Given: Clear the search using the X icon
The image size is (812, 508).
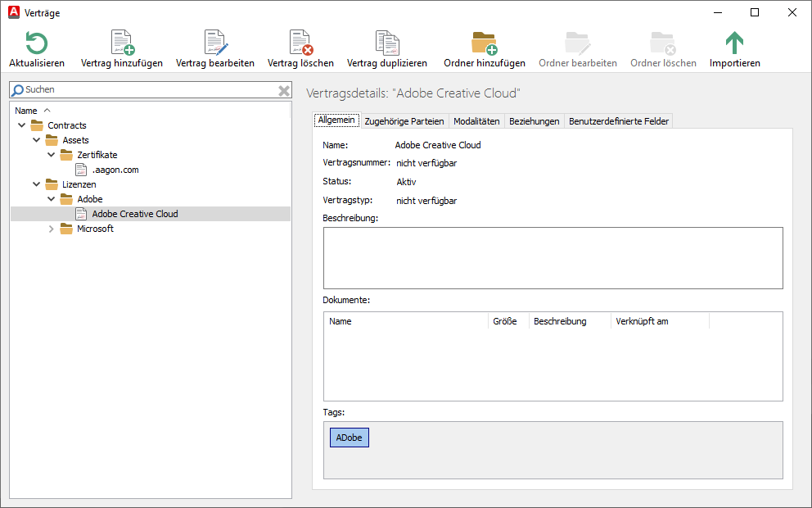Looking at the screenshot, I should [284, 90].
